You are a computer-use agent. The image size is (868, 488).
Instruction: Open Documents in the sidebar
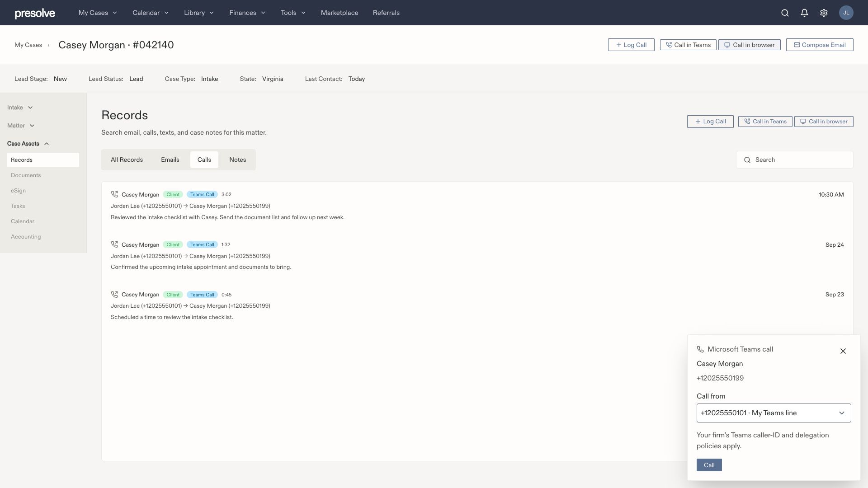(x=26, y=175)
